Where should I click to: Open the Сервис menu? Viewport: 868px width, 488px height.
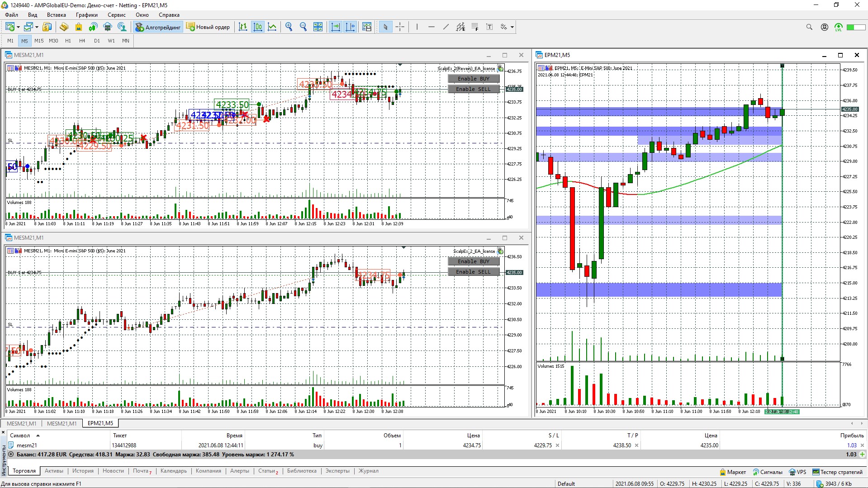117,15
